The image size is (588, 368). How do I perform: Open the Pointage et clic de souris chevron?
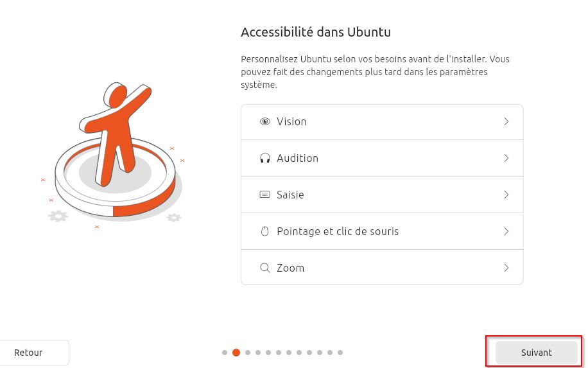coord(506,231)
